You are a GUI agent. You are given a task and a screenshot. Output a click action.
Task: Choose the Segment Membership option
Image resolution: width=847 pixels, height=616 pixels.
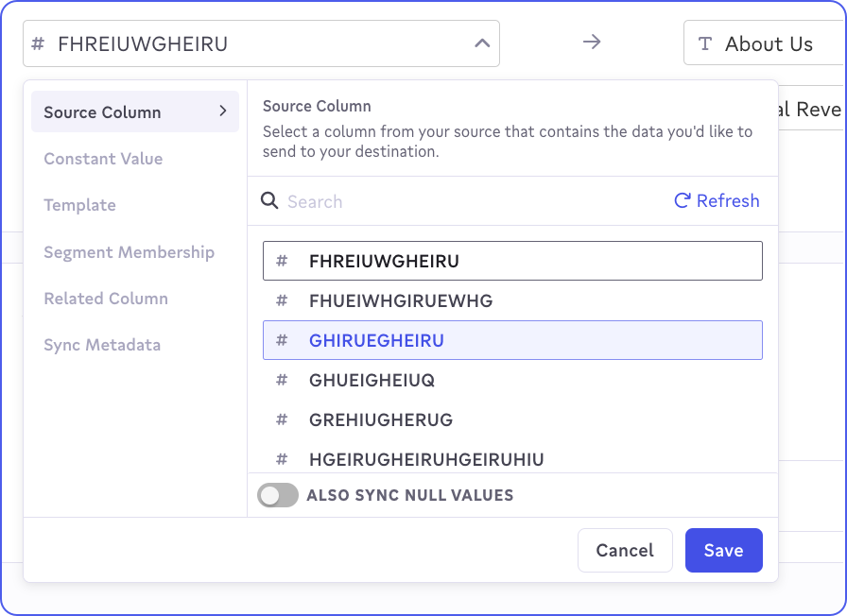click(129, 252)
